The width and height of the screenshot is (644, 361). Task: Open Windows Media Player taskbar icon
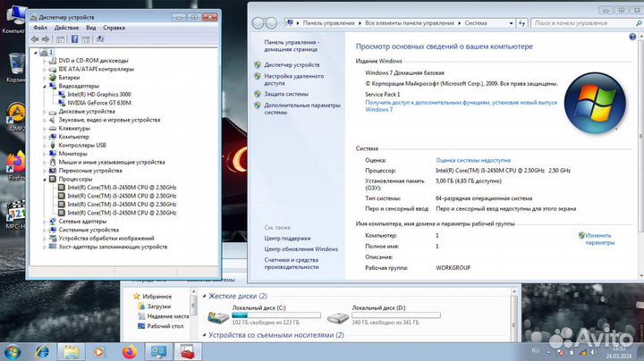point(99,352)
